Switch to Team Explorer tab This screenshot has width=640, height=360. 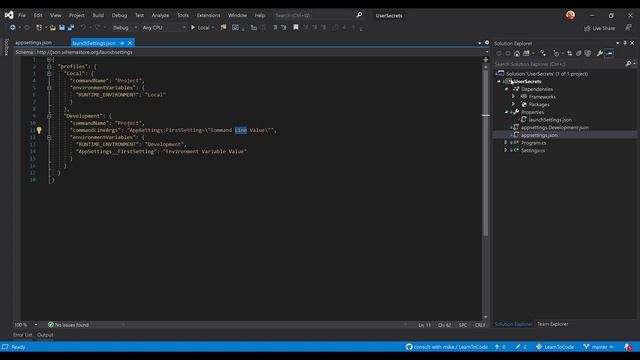pos(553,324)
